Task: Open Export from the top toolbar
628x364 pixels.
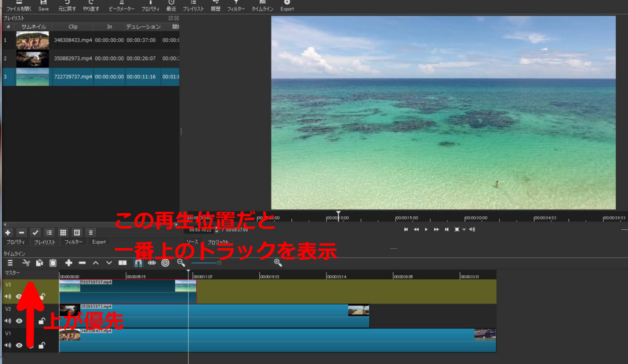Action: click(x=287, y=6)
